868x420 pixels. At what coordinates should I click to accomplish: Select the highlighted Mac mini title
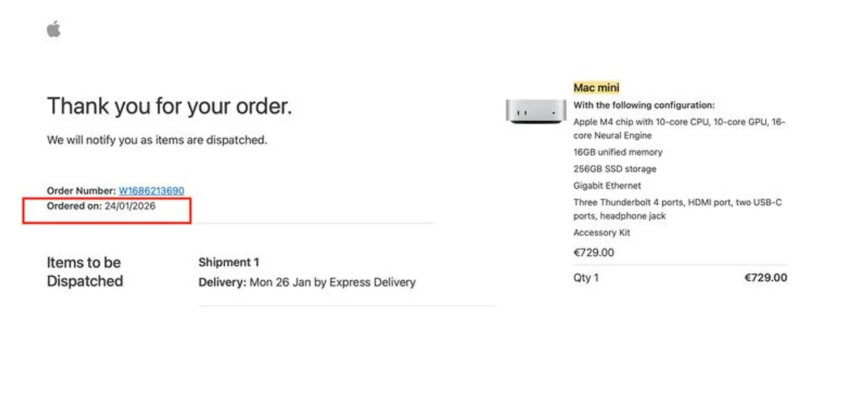[596, 87]
